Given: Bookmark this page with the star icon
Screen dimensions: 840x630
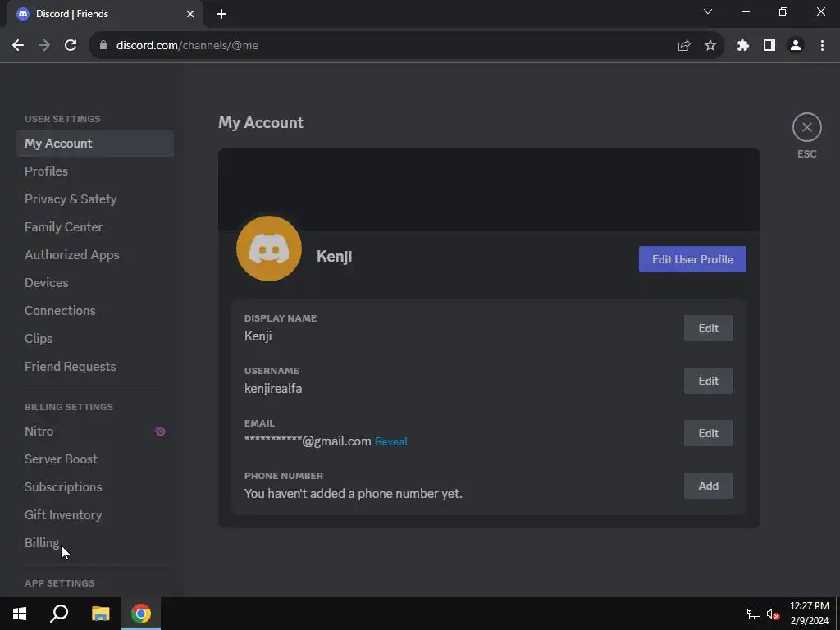Looking at the screenshot, I should (710, 46).
